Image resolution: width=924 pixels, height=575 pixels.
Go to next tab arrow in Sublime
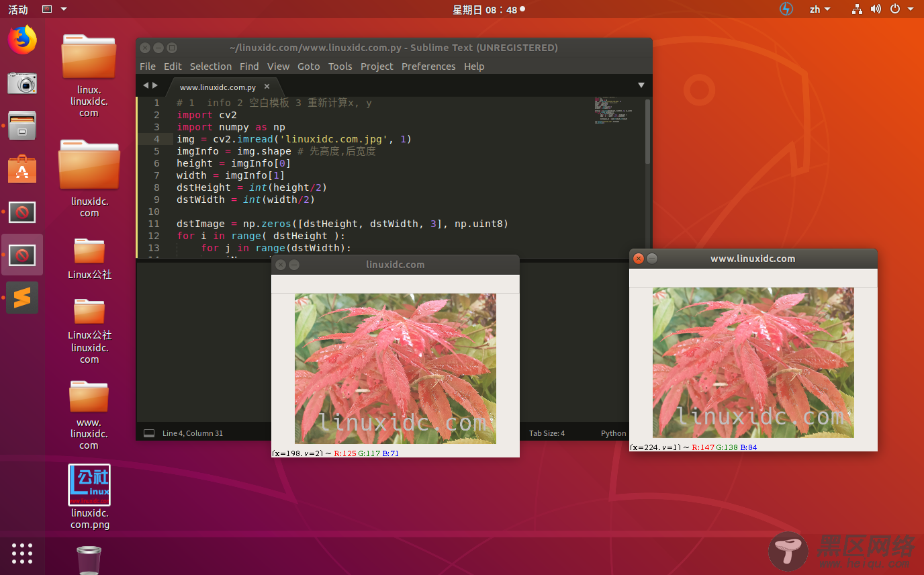pos(155,85)
